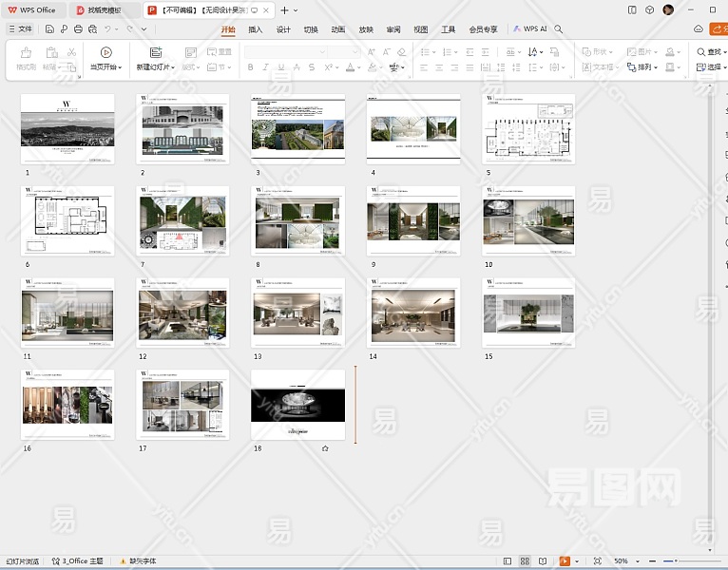728x570 pixels.
Task: Open the 插入 (Insert) ribbon tab
Action: [256, 29]
